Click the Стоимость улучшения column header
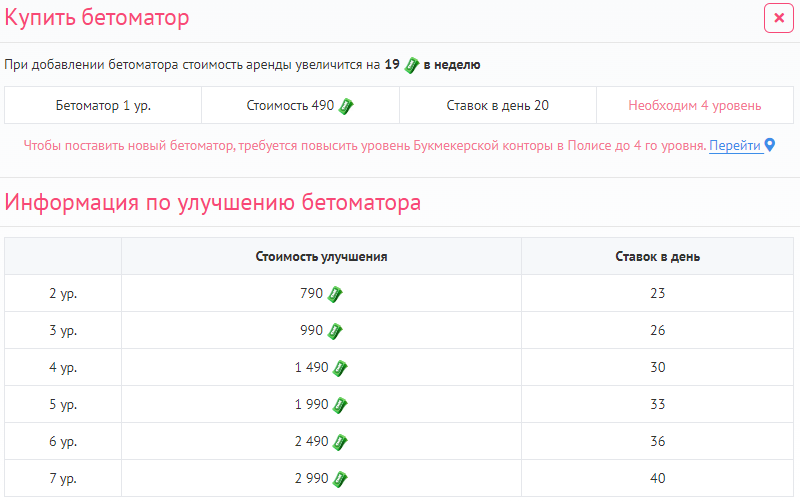 click(321, 256)
